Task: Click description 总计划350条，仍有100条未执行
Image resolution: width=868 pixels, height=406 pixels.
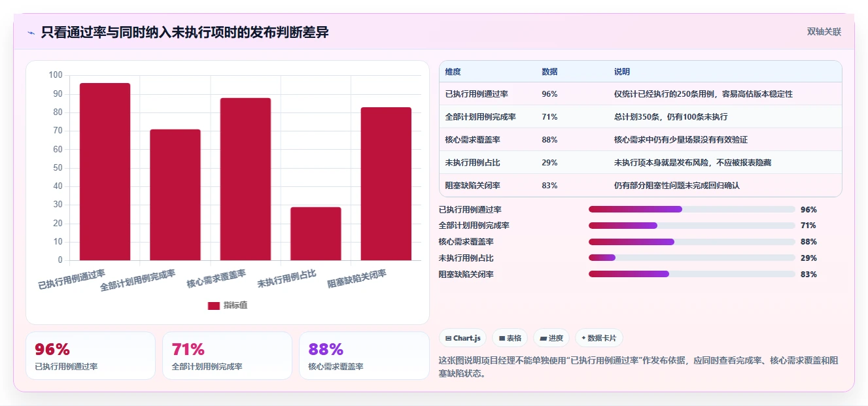Action: pyautogui.click(x=670, y=117)
